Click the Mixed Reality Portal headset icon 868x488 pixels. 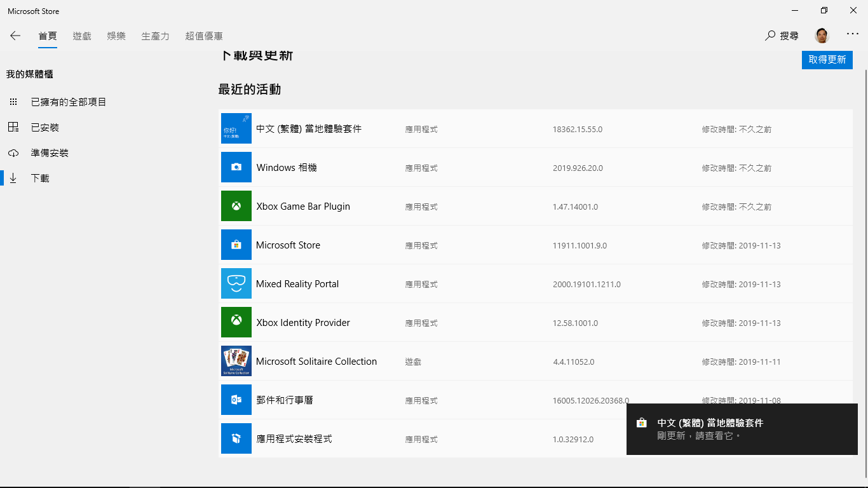point(236,283)
